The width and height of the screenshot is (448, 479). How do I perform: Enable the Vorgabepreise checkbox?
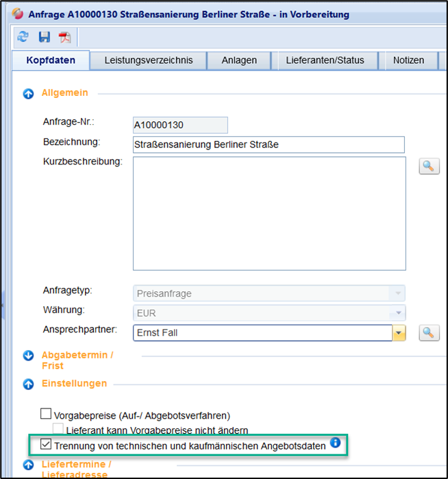46,414
